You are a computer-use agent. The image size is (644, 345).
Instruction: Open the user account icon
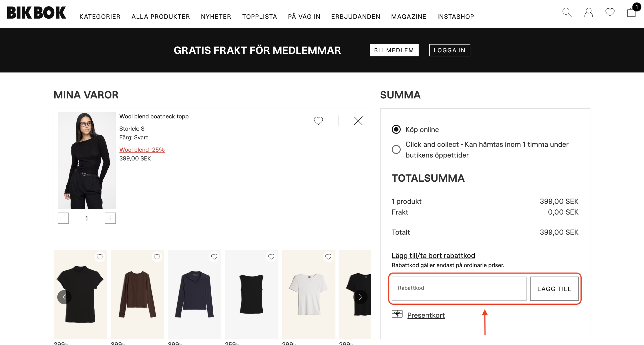[588, 12]
